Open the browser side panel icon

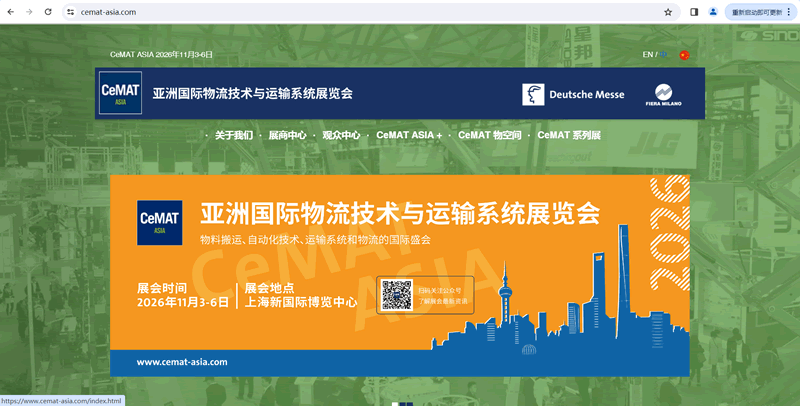[x=694, y=12]
